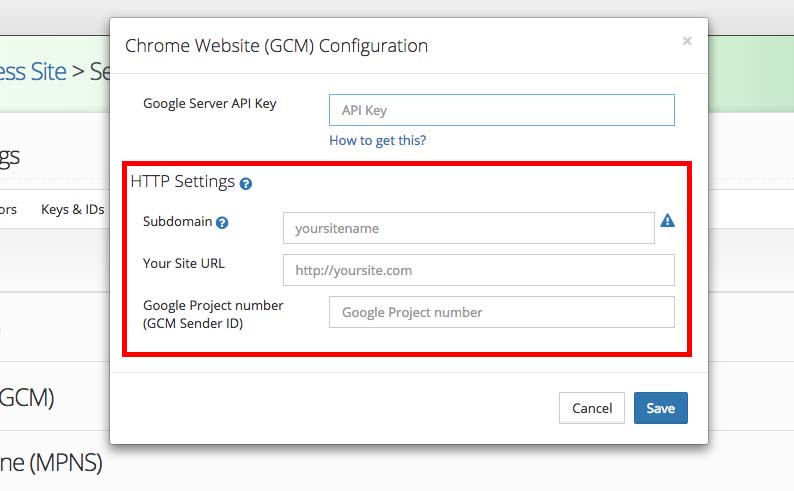Select the MPNS platform row behind the dialog
The height and width of the screenshot is (491, 794).
pos(51,463)
